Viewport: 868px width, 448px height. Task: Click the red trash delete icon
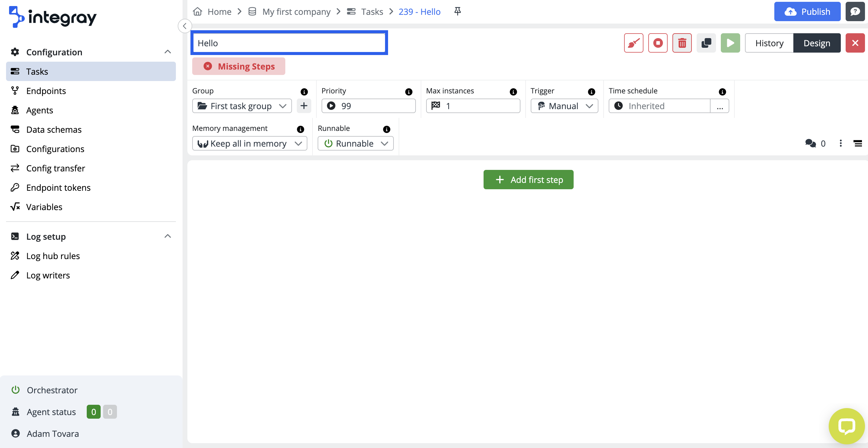pos(682,43)
